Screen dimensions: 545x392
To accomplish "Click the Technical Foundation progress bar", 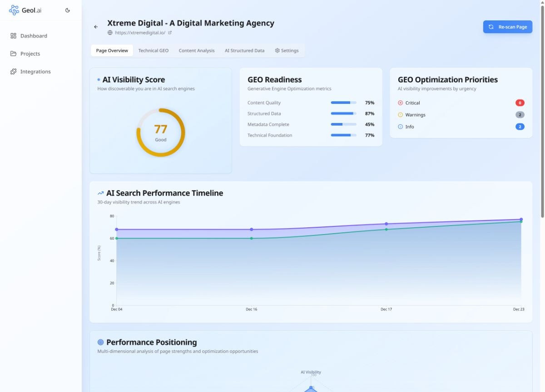I will click(x=343, y=135).
